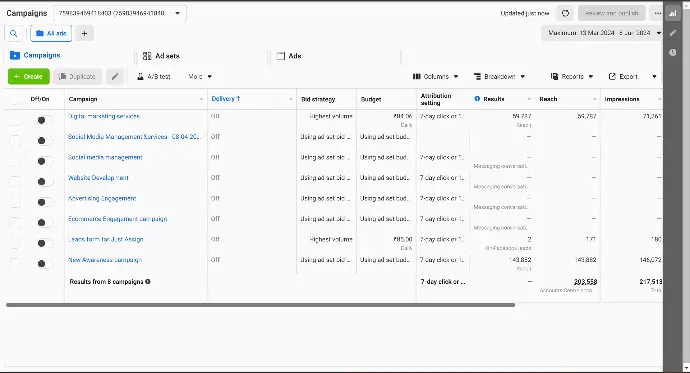690x373 pixels.
Task: Check the select-all checkbox in table header
Action: coord(15,99)
